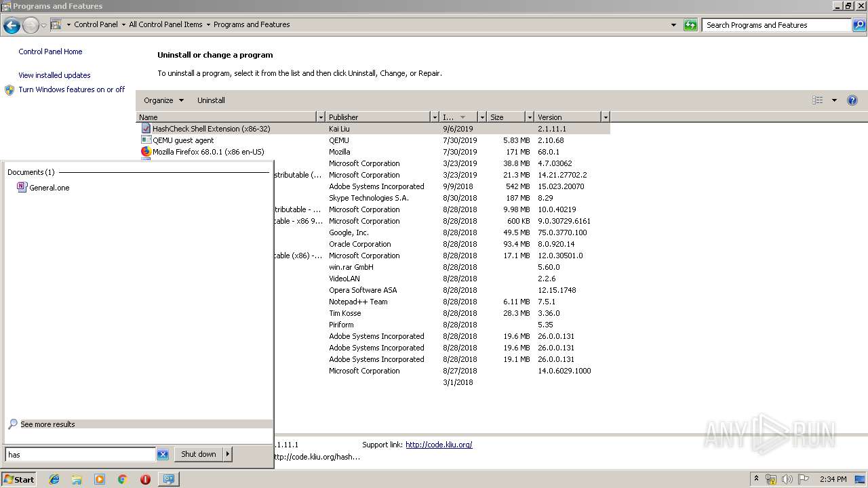Screen dimensions: 868x488
Task: Click the Mozilla Firefox program icon
Action: [x=146, y=151]
